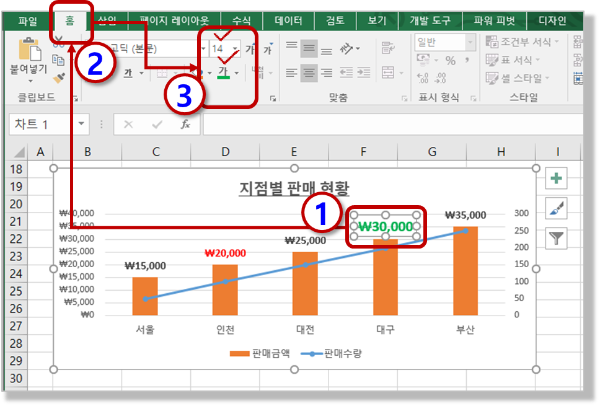Screen dimensions: 600x405
Task: Open 표시 형식 group dialog launcher
Action: pyautogui.click(x=473, y=99)
